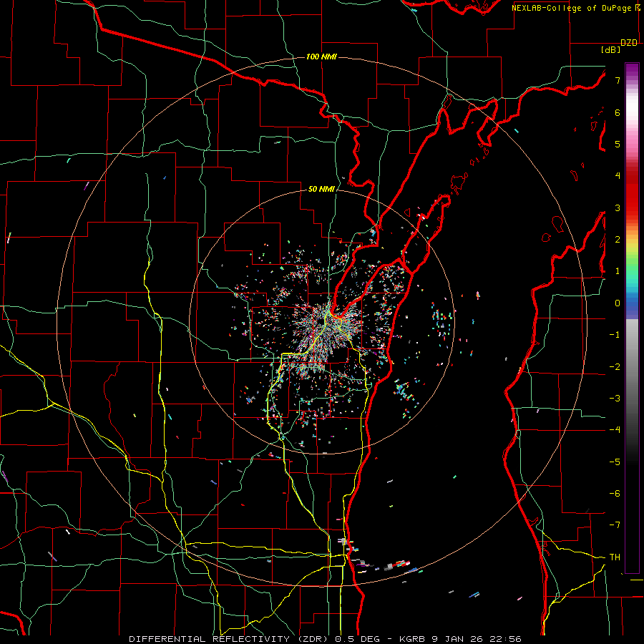Click the -6 value on the dB scale

tap(615, 494)
